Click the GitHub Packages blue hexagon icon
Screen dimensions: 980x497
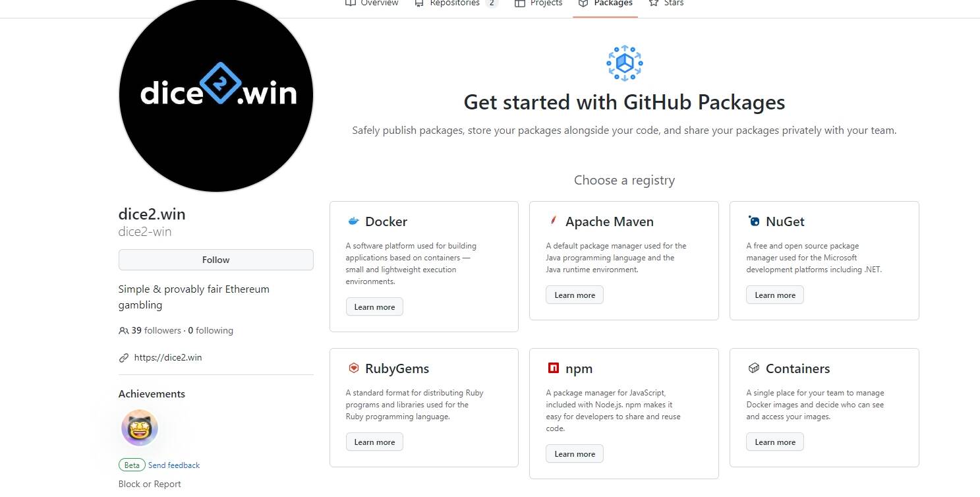pos(624,64)
